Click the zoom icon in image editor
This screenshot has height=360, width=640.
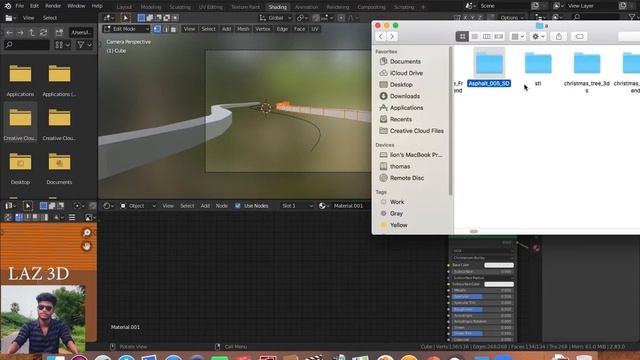tap(87, 233)
